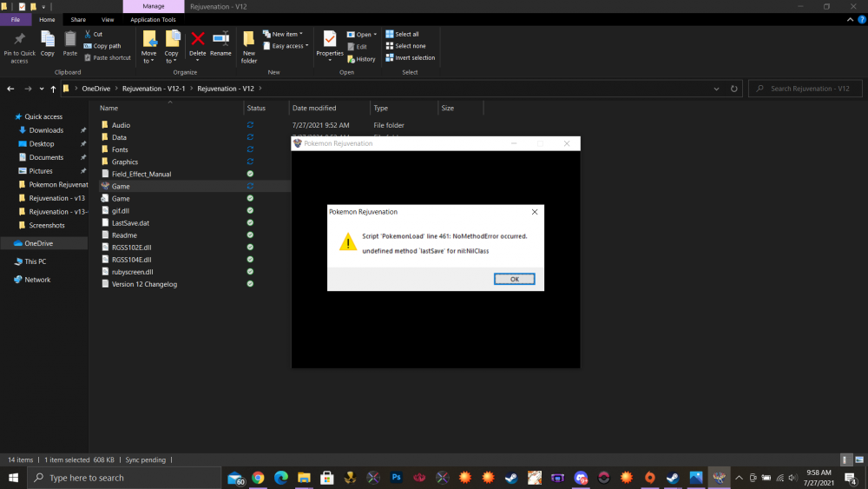Click OneDrive in the address breadcrumb
The height and width of the screenshot is (489, 868).
(x=95, y=89)
